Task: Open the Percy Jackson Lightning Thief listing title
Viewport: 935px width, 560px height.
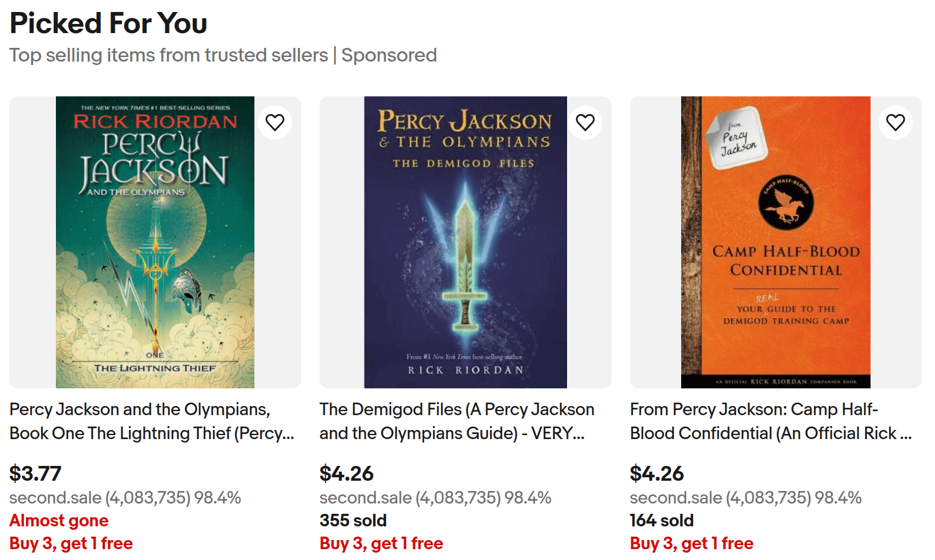Action: click(x=151, y=421)
